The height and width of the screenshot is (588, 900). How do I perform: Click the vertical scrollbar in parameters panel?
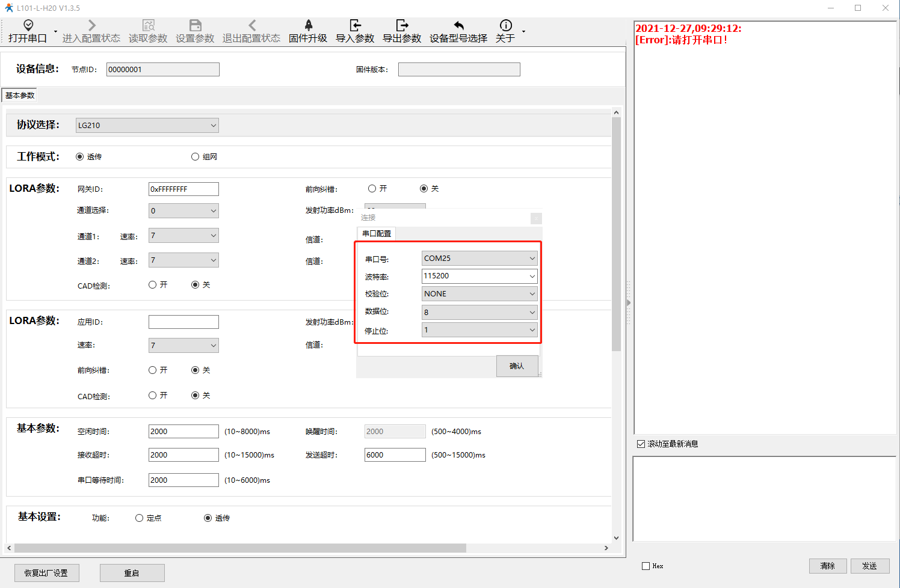(x=616, y=234)
